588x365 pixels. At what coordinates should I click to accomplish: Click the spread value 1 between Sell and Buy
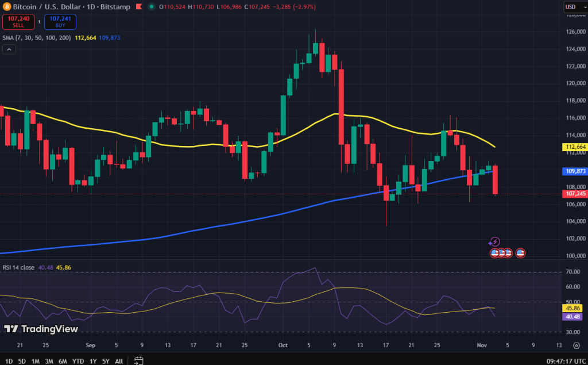(40, 22)
